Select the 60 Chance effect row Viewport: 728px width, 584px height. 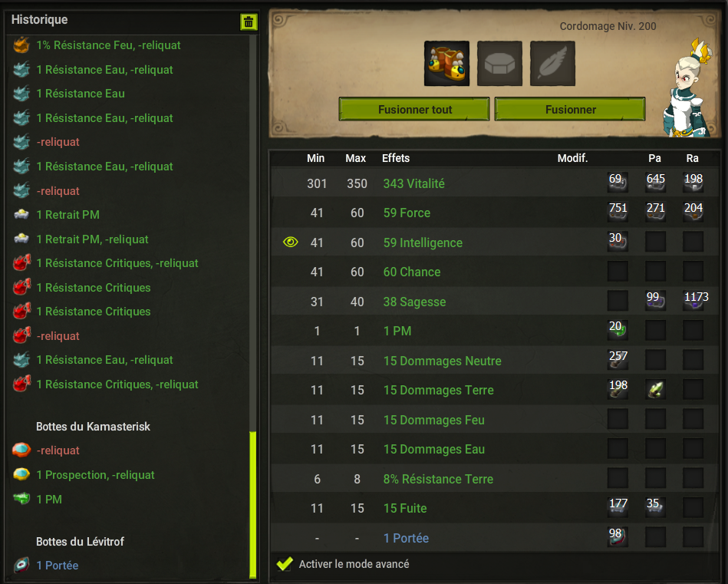[x=495, y=272]
